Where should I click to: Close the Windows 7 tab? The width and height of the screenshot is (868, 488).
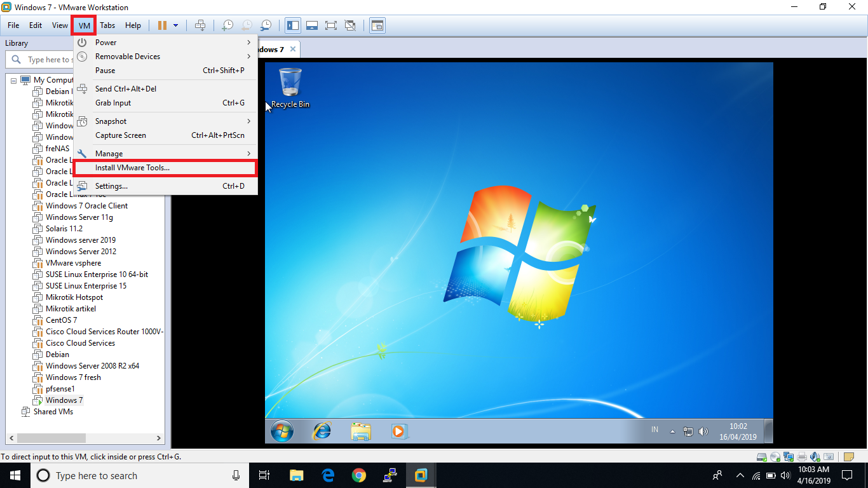pos(292,50)
